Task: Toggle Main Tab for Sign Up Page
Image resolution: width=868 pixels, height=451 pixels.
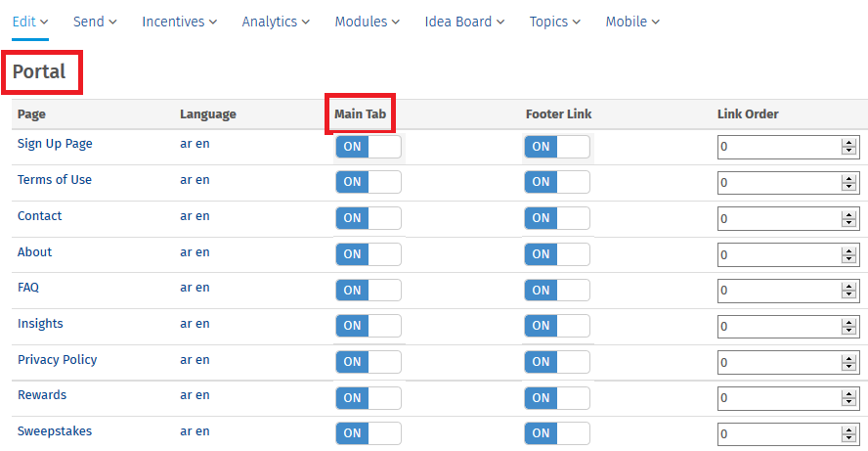Action: pyautogui.click(x=368, y=147)
